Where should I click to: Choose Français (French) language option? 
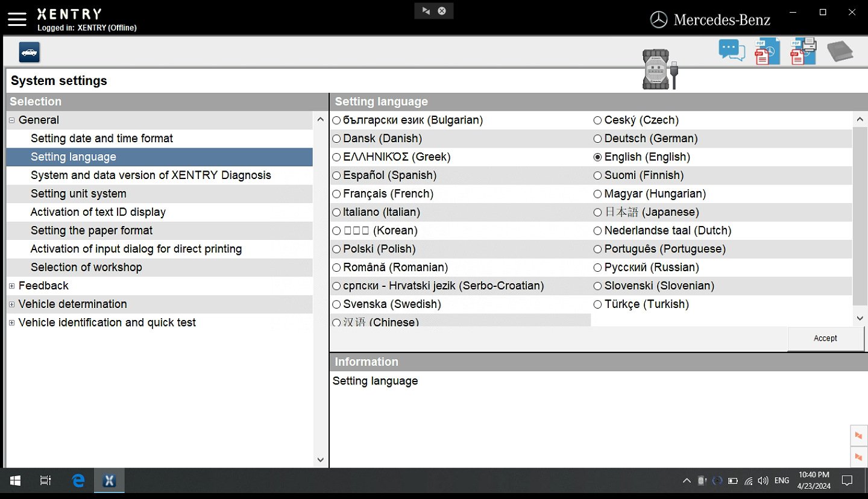383,194
